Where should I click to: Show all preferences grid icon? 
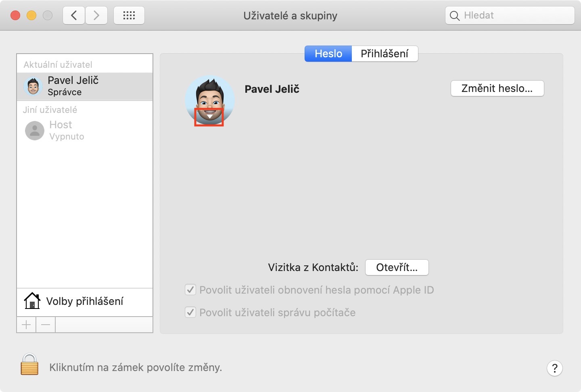tap(129, 16)
